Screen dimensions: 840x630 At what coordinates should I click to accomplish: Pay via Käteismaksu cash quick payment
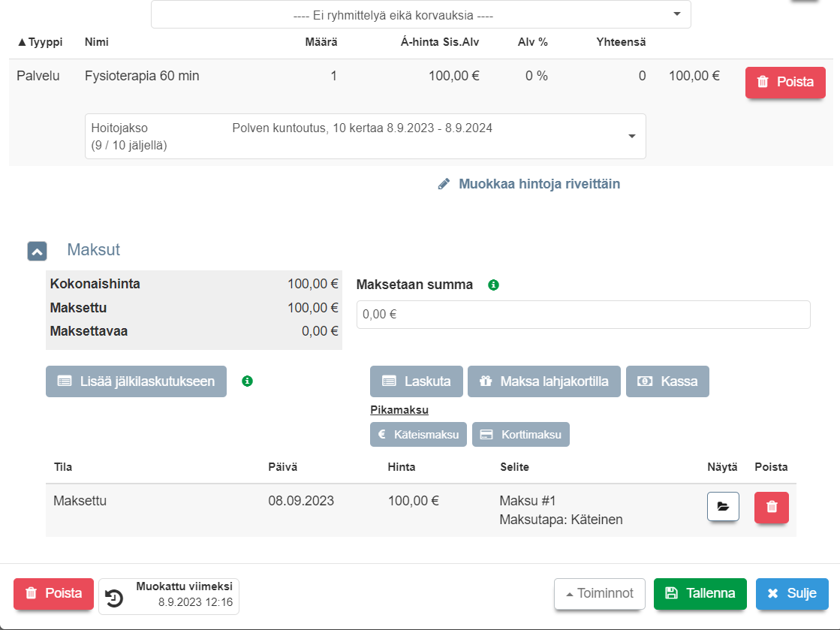[x=418, y=434]
